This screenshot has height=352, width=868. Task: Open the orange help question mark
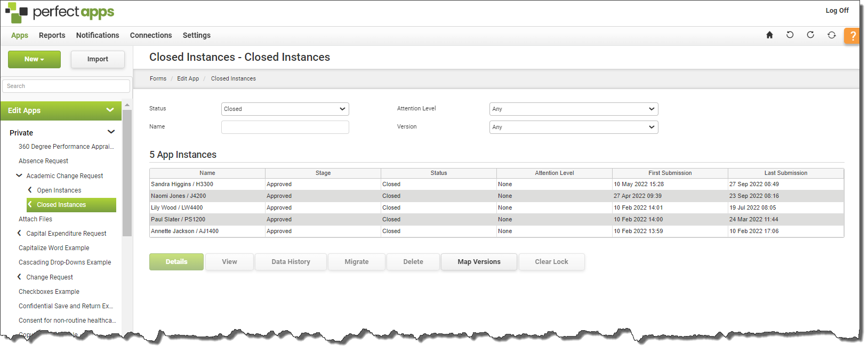[x=852, y=36]
